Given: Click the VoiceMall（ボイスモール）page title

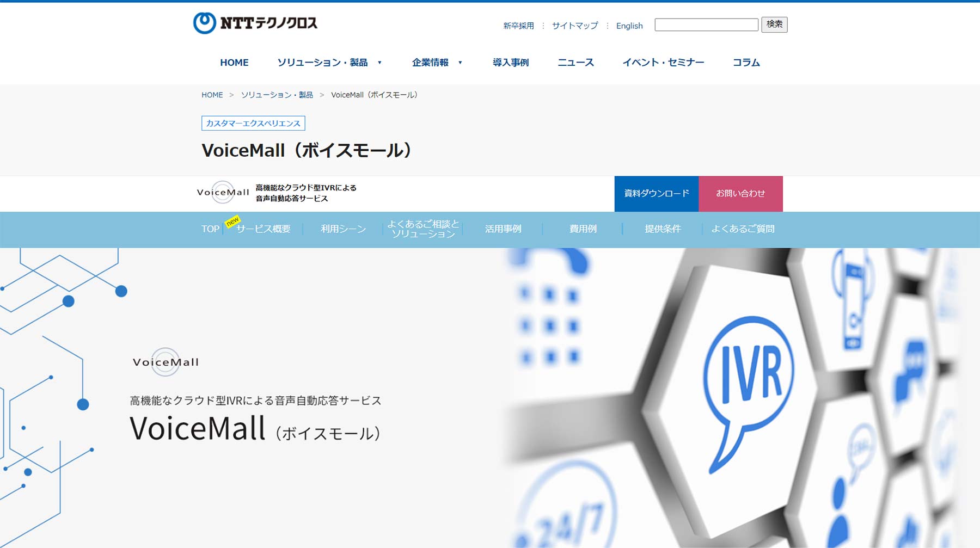Looking at the screenshot, I should pos(308,150).
